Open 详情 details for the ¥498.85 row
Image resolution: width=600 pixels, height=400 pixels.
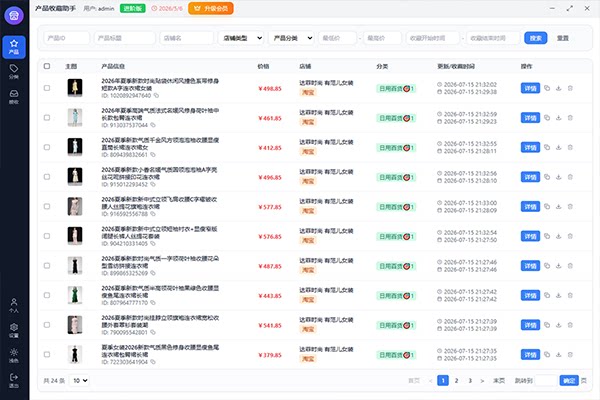(530, 88)
